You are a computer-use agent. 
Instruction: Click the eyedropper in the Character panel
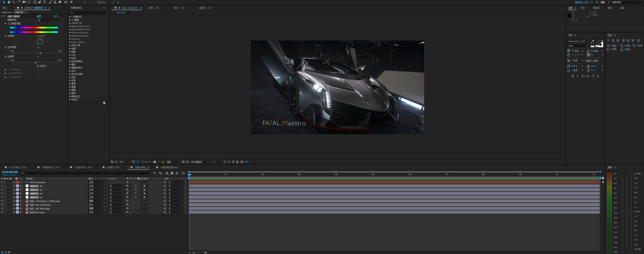[x=592, y=41]
